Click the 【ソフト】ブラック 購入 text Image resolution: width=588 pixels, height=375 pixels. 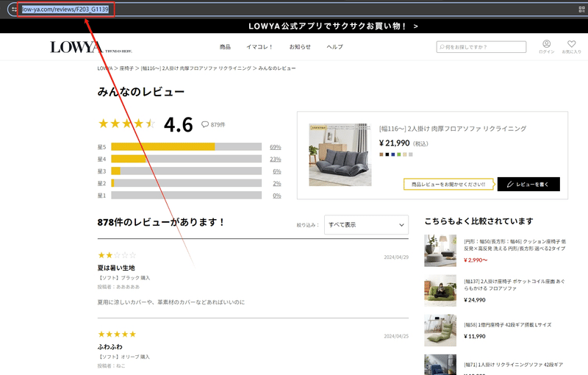tap(123, 278)
